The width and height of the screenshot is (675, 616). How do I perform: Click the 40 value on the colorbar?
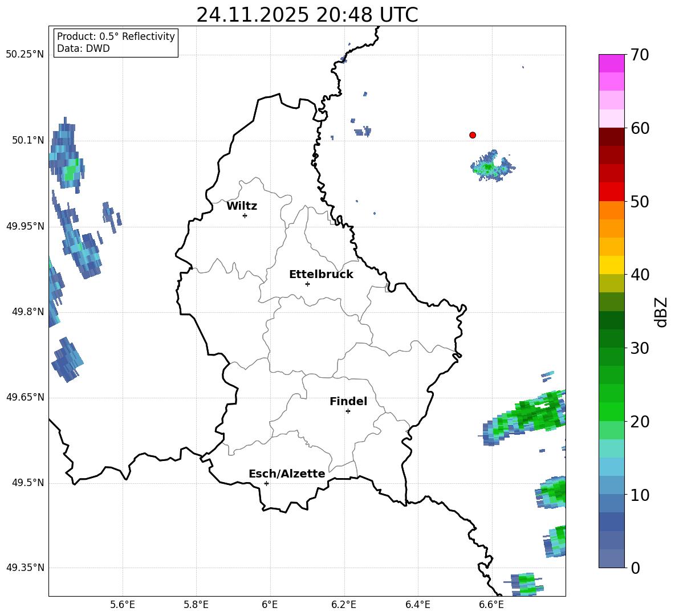tap(639, 275)
